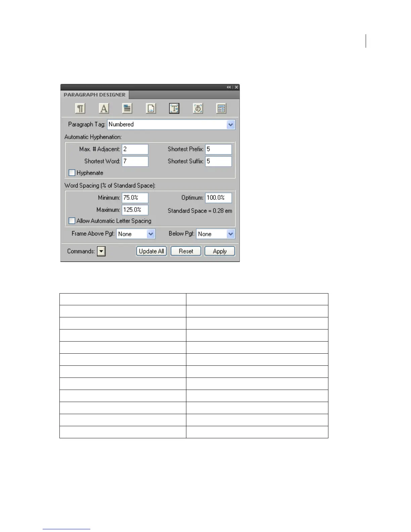
Task: Open the Commands dropdown arrow
Action: tap(101, 251)
